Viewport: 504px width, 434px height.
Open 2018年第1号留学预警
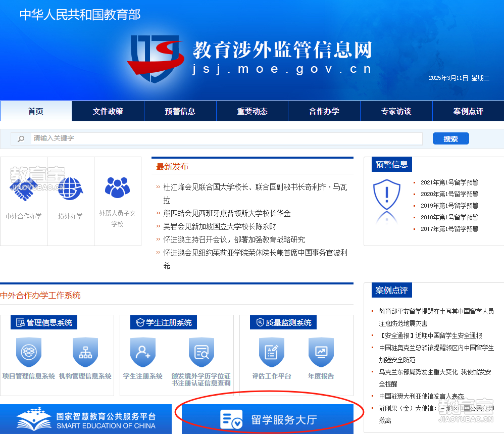pos(449,217)
